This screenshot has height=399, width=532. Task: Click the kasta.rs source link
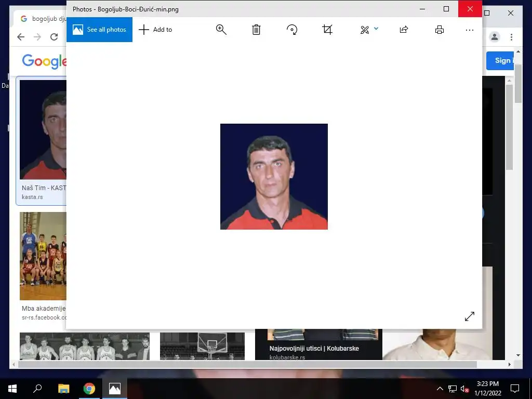(32, 197)
